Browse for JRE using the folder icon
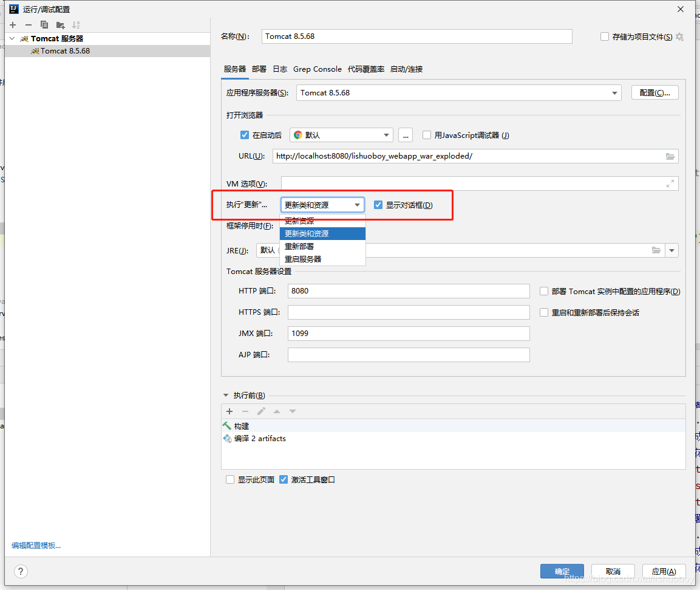Image resolution: width=700 pixels, height=590 pixels. click(x=656, y=250)
